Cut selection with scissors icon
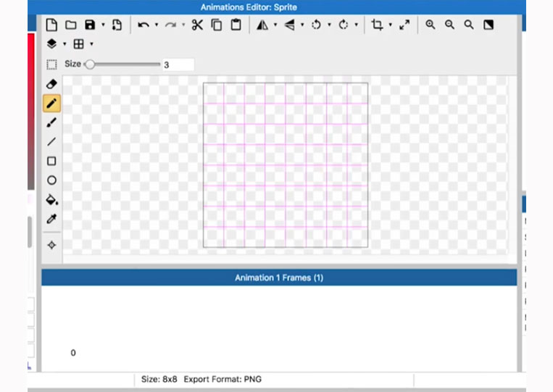 197,25
